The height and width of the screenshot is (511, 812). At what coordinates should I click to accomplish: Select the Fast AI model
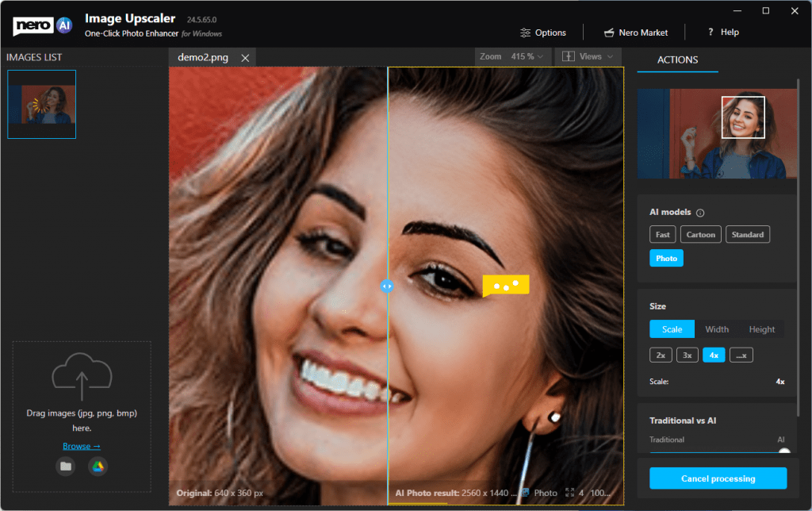[663, 235]
